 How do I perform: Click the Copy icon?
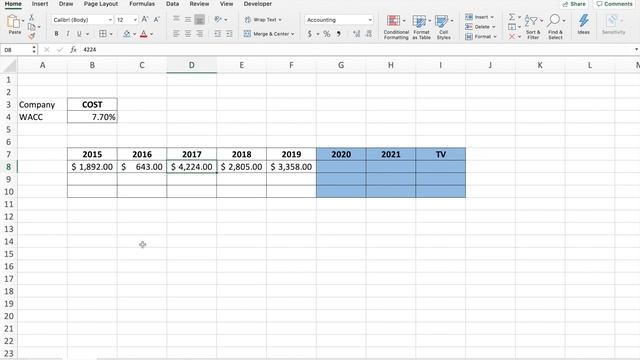click(x=31, y=27)
